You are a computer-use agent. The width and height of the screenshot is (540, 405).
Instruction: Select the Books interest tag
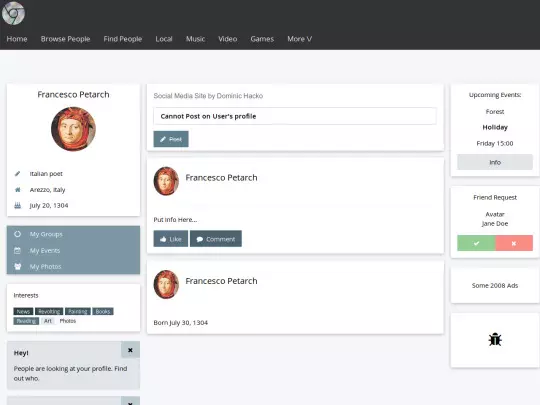pyautogui.click(x=103, y=311)
